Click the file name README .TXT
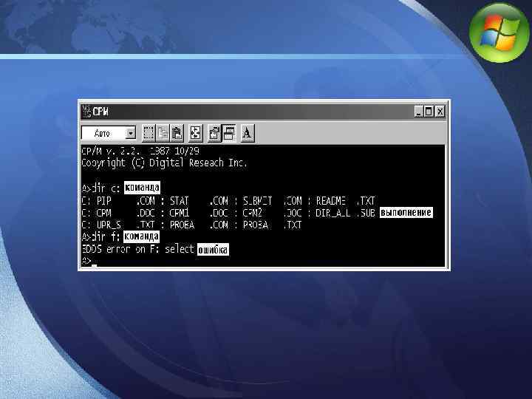 point(345,201)
